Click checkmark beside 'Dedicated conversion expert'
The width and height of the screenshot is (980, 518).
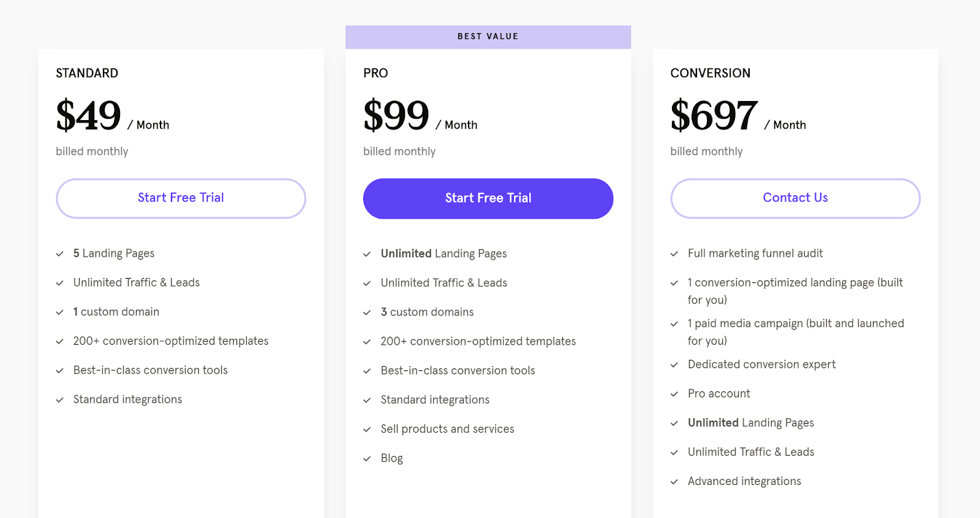click(x=674, y=365)
